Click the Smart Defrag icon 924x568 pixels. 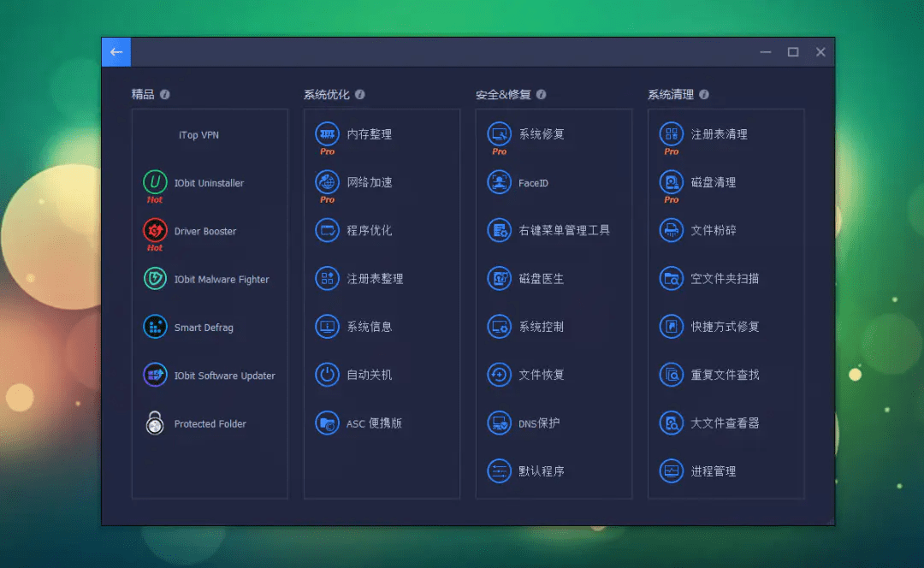[155, 327]
